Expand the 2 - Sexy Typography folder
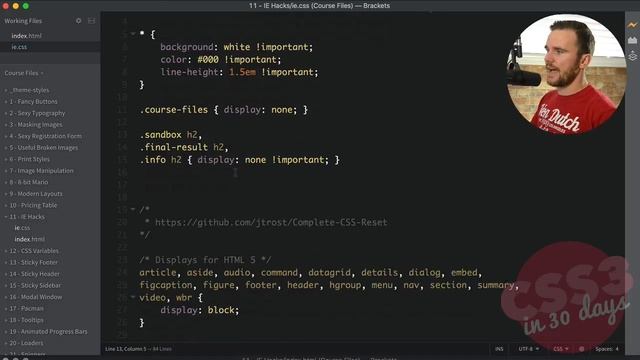 pyautogui.click(x=6, y=113)
